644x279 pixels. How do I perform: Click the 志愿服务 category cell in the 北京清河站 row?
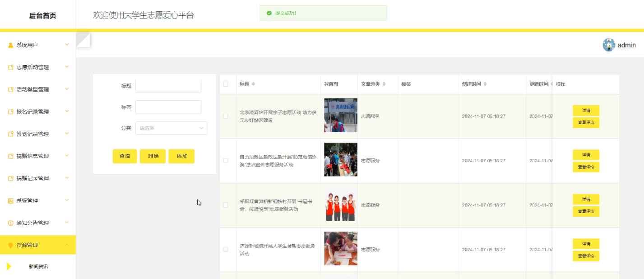click(370, 116)
